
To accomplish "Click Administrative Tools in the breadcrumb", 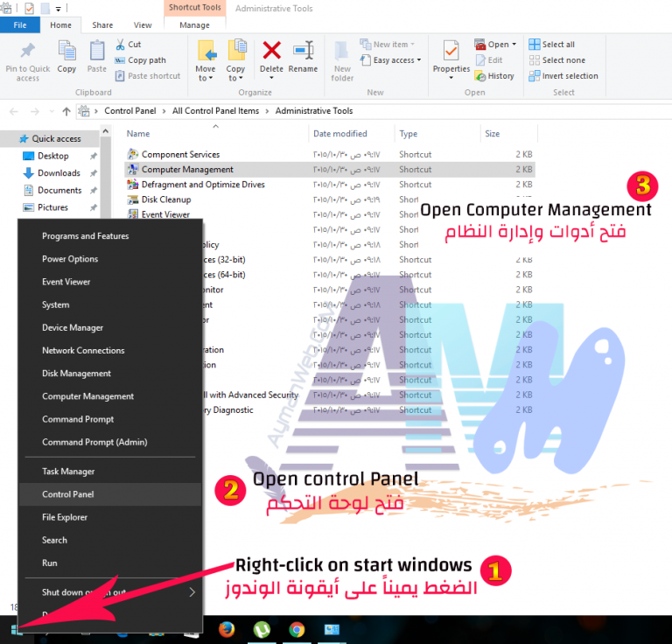I will 314,111.
